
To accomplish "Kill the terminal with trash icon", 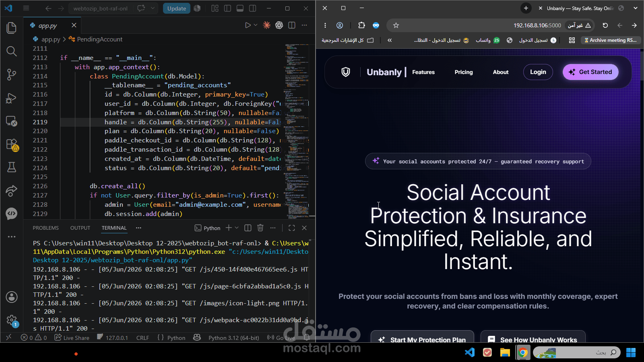I will 260,228.
